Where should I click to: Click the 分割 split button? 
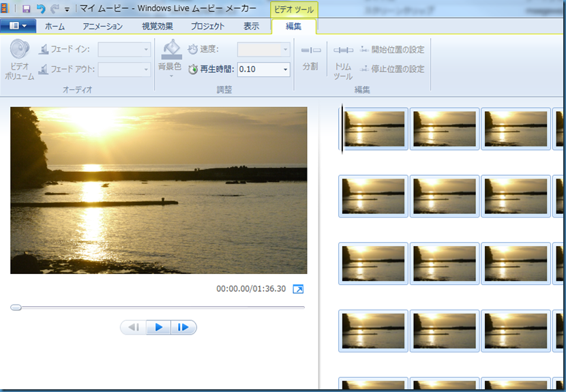point(311,58)
